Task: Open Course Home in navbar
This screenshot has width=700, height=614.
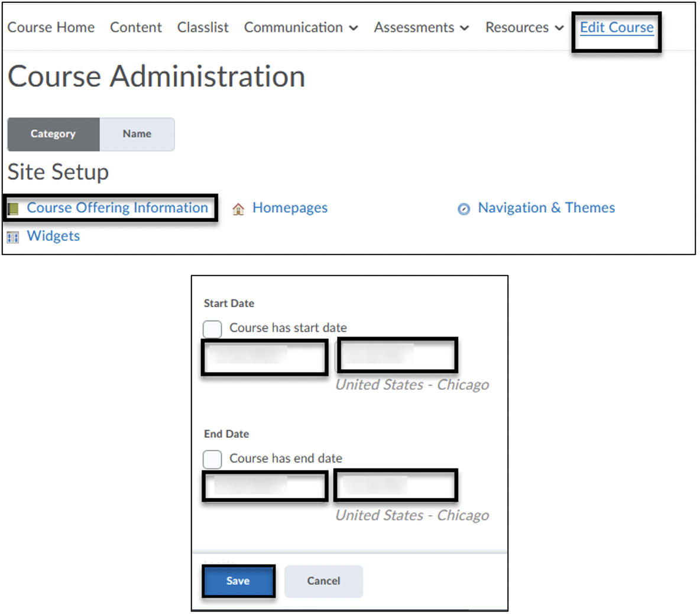Action: [x=51, y=28]
